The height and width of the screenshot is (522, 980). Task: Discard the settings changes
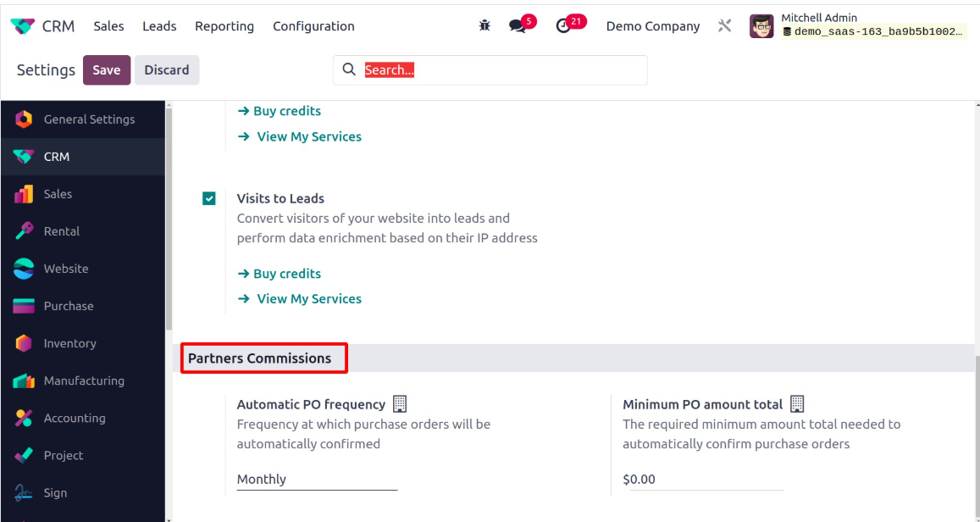(x=167, y=70)
